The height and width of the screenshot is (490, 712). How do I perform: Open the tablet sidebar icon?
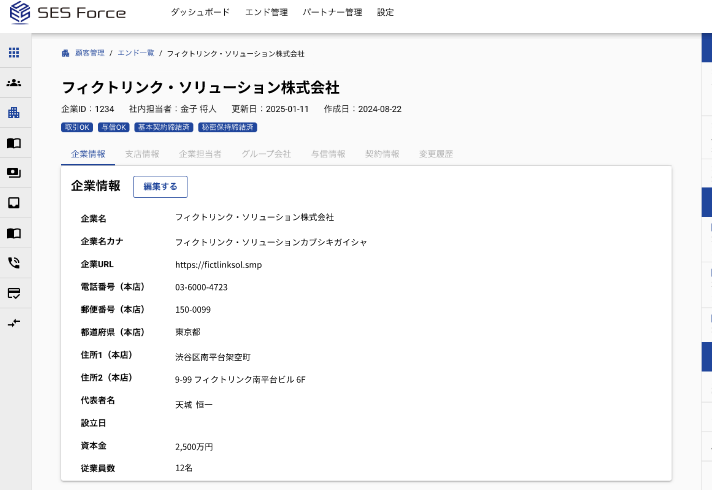[x=14, y=203]
